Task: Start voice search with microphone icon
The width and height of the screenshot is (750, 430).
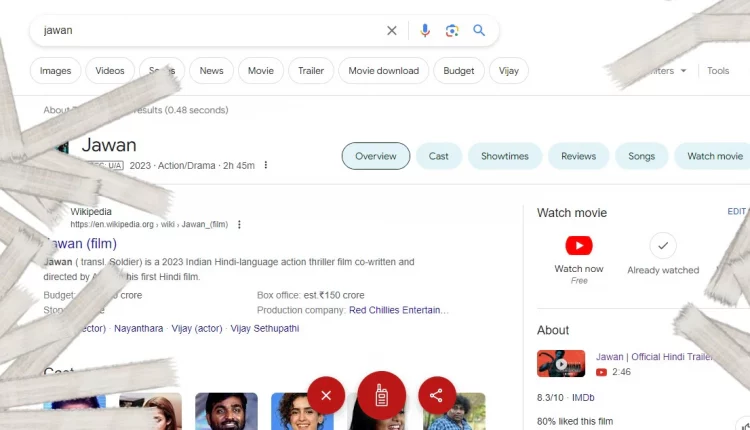Action: click(x=425, y=31)
